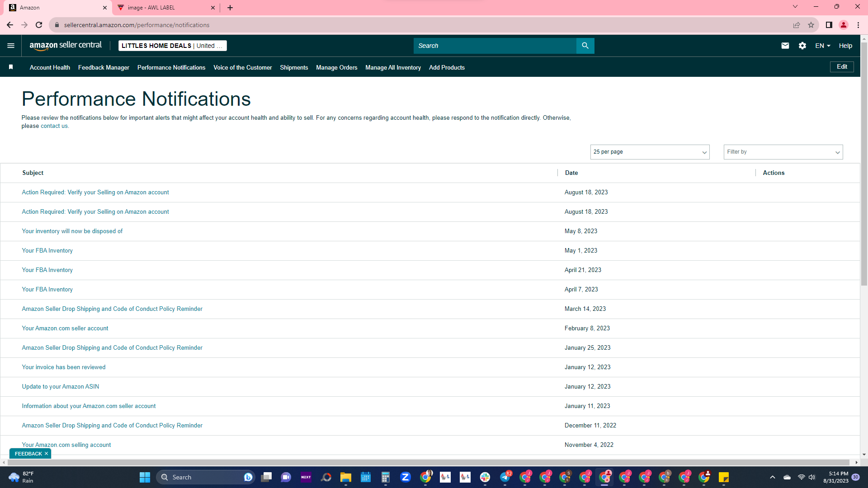Viewport: 868px width, 488px height.
Task: Click the contact us link
Action: coord(54,126)
